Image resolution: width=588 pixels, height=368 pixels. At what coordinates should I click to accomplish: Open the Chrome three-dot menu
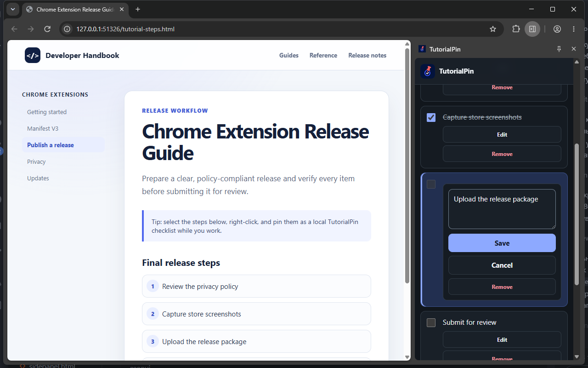coord(574,29)
